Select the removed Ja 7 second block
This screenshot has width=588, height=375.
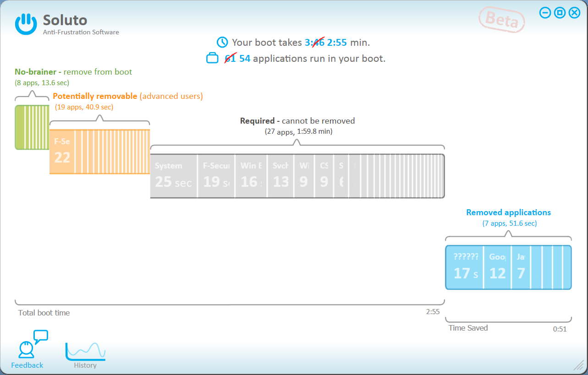pyautogui.click(x=521, y=267)
